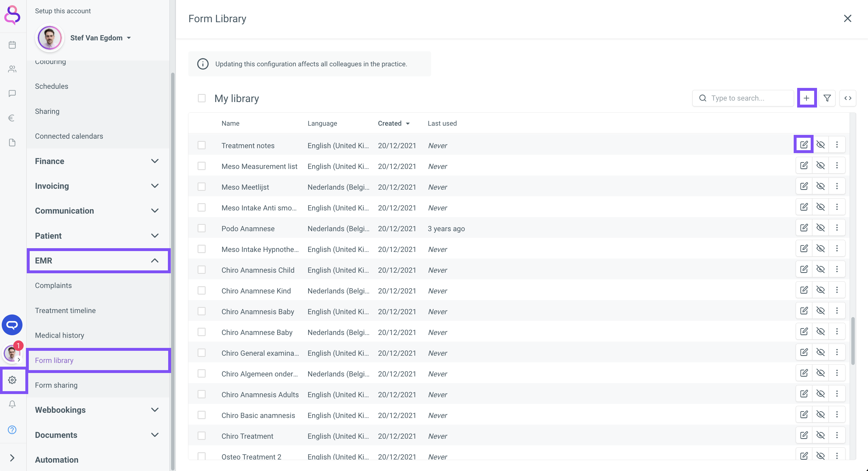Open the Sharing settings item
This screenshot has width=868, height=471.
(98, 111)
